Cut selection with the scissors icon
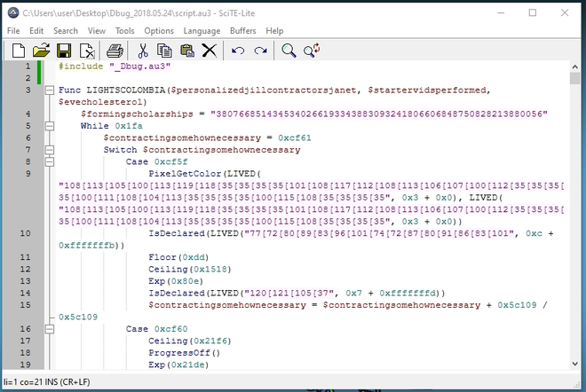 (142, 51)
